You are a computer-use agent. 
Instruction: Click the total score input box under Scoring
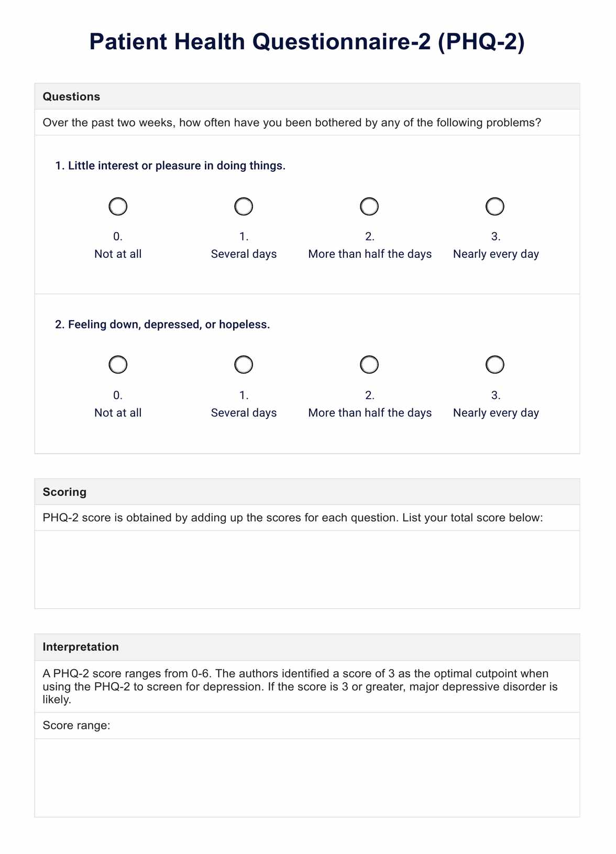307,569
